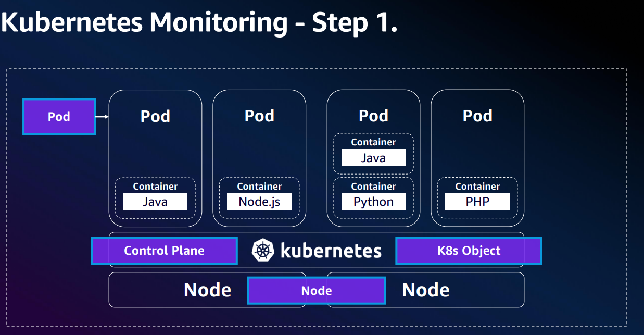Select the Java container in the first Pod
The height and width of the screenshot is (335, 644).
(155, 202)
